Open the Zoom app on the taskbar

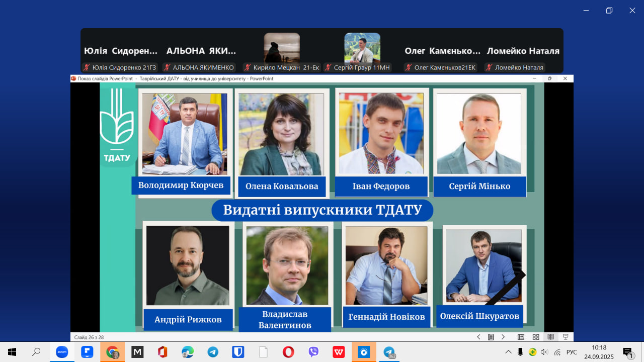click(62, 352)
